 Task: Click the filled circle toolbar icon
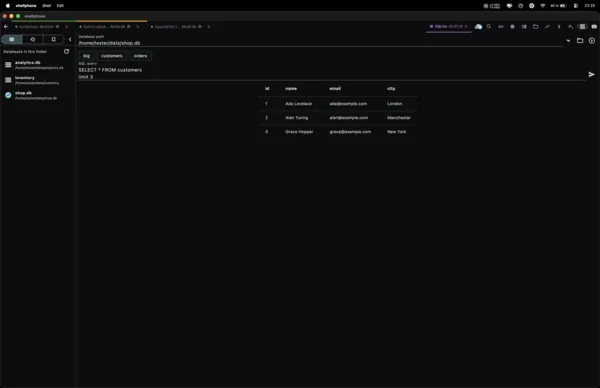coord(512,26)
